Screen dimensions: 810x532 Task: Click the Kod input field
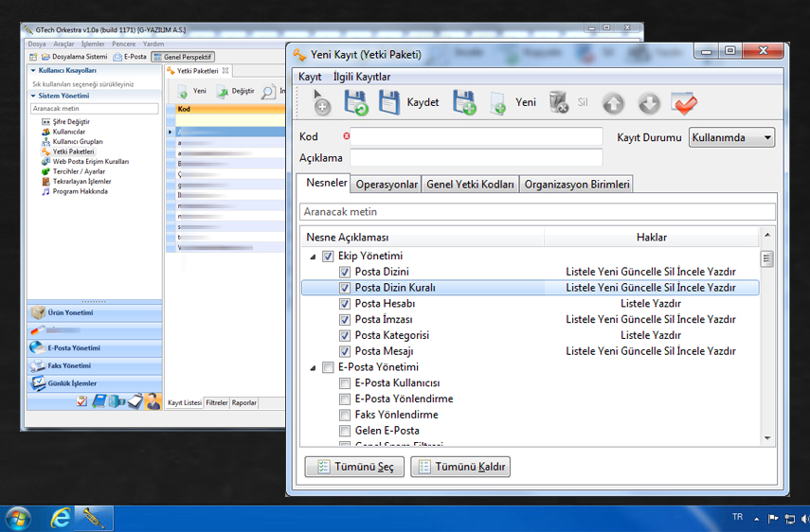(477, 136)
